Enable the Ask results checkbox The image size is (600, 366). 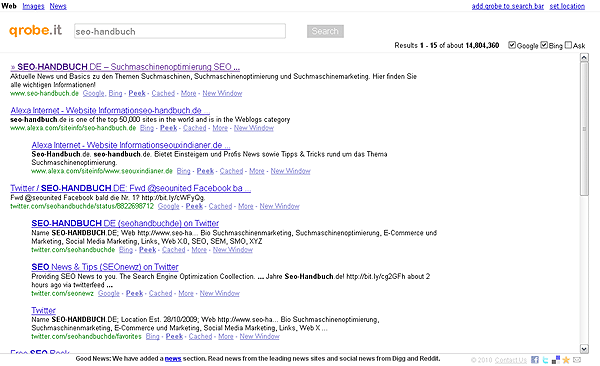[568, 45]
